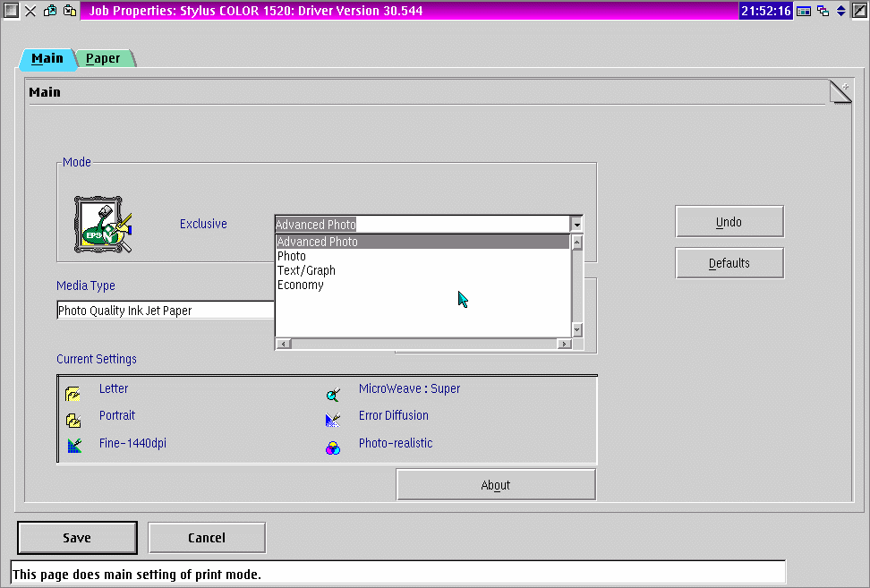Screen dimensions: 870x588
Task: Click the blue up-down roll arrows icon
Action: point(841,11)
